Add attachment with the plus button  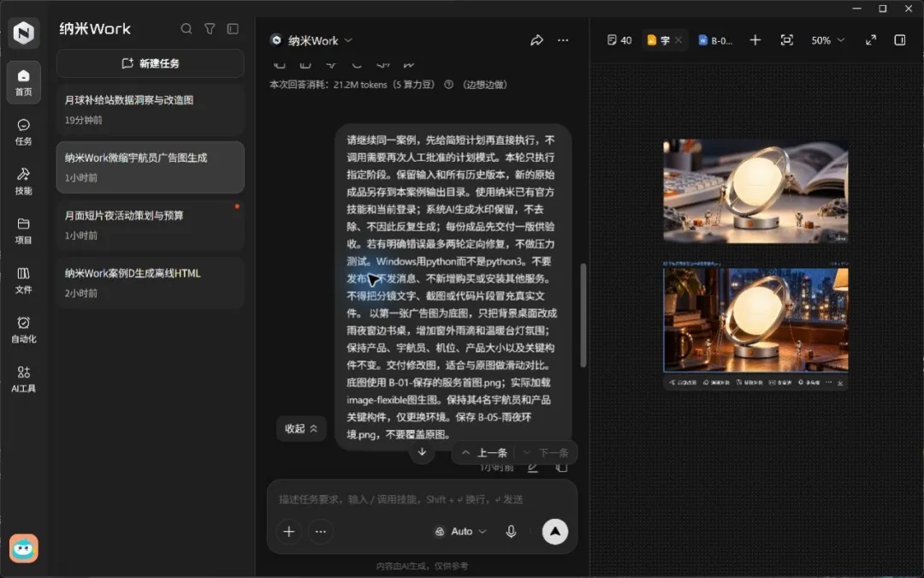(289, 532)
